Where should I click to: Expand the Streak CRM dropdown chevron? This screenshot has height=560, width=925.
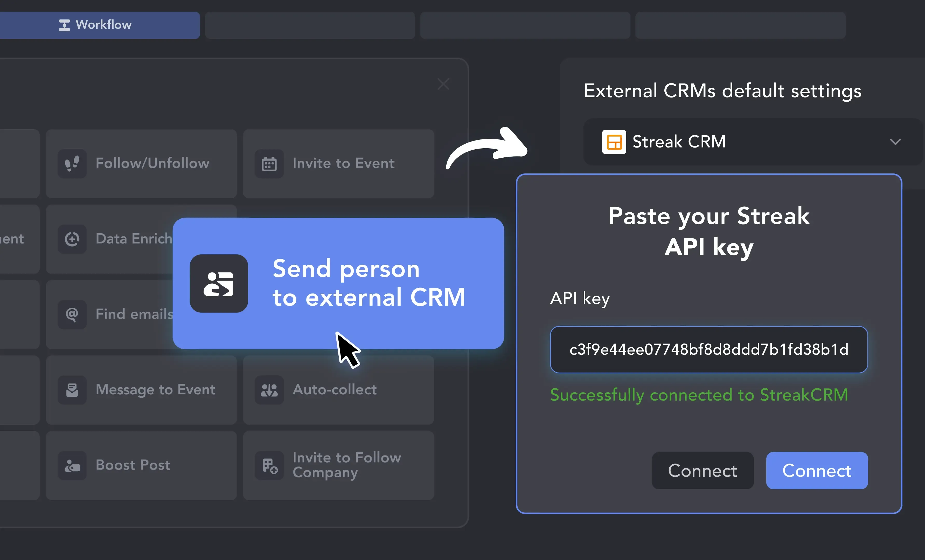pos(895,142)
